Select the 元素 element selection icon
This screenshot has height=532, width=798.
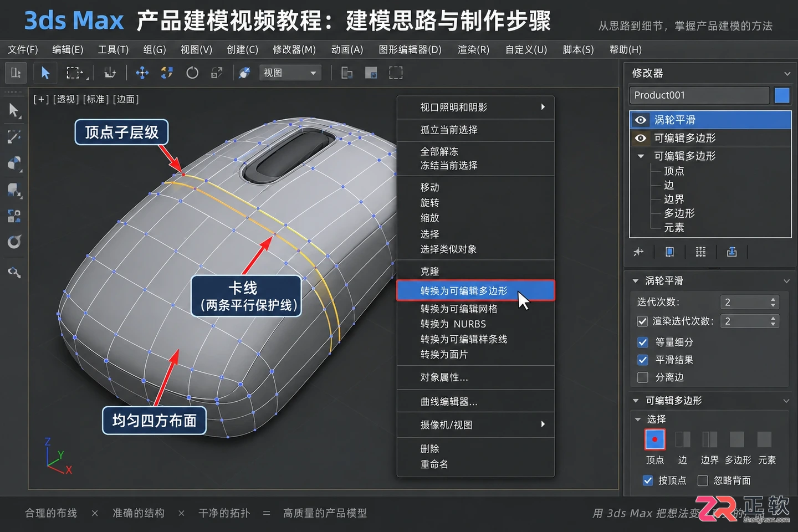(765, 439)
